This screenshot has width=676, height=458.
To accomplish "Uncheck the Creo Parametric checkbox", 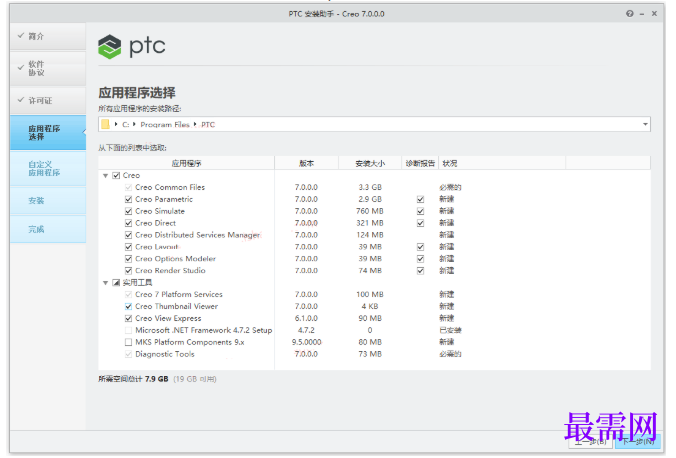I will (128, 199).
